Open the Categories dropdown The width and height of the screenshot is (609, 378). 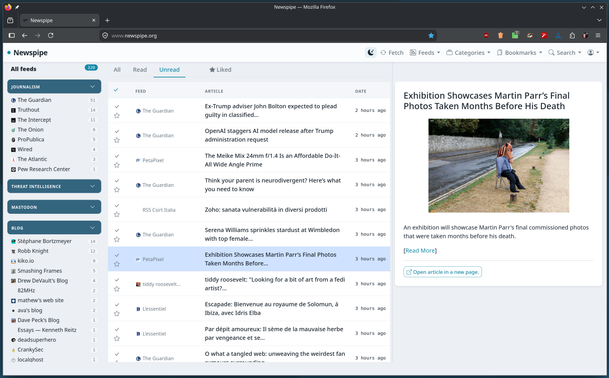pyautogui.click(x=468, y=52)
